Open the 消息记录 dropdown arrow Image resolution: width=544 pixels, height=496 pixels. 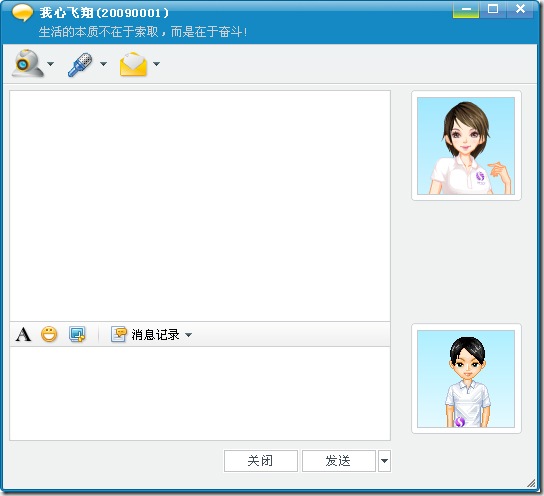188,335
